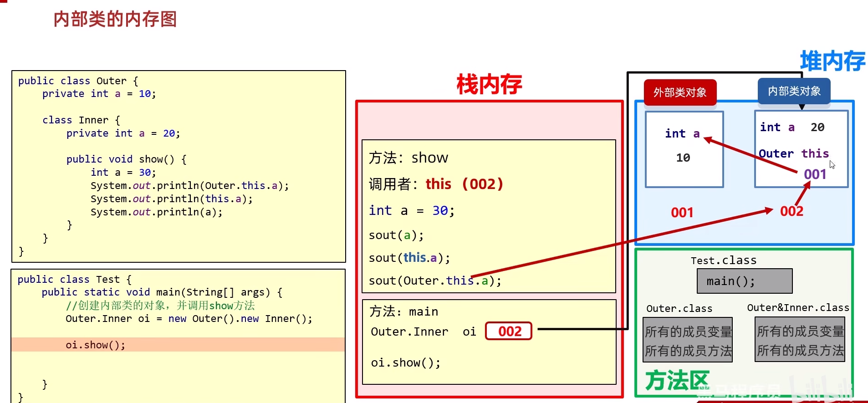Click the 堆内存 heading
Viewport: 868px width, 403px height.
pyautogui.click(x=832, y=61)
